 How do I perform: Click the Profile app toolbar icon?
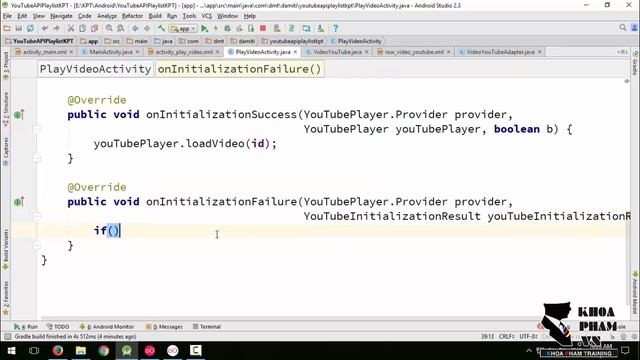239,28
